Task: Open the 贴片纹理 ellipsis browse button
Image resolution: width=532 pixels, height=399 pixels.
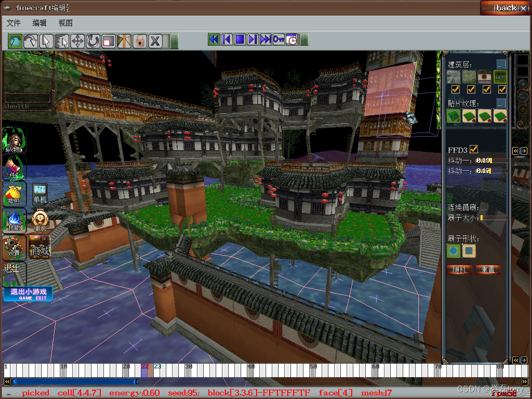Action: click(x=501, y=103)
